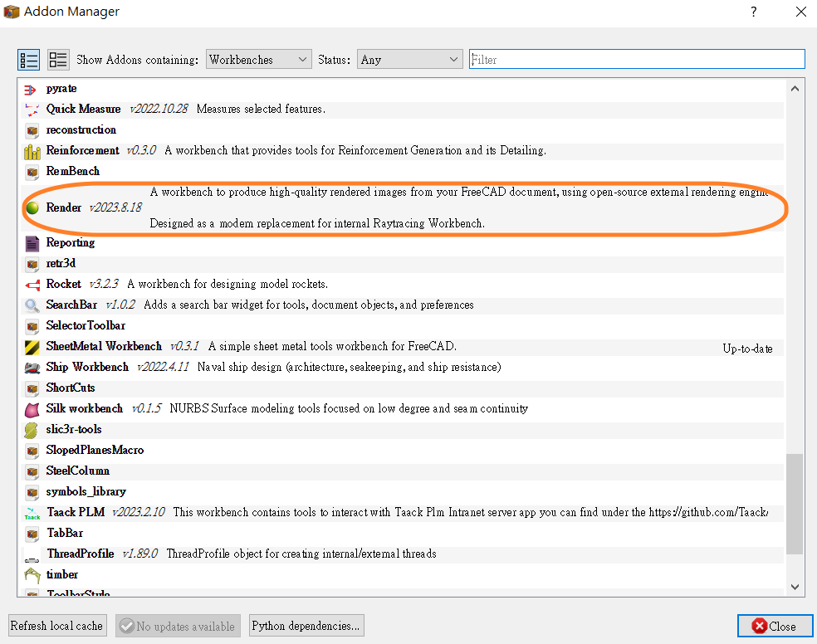Click the Quick Measure addon icon
Viewport: 817px width, 644px height.
click(x=32, y=110)
